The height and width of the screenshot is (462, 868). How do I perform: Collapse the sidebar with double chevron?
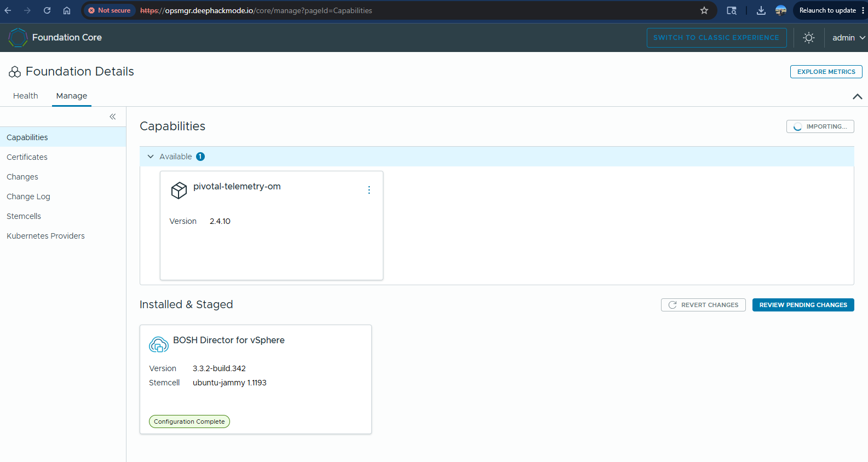[x=113, y=117]
